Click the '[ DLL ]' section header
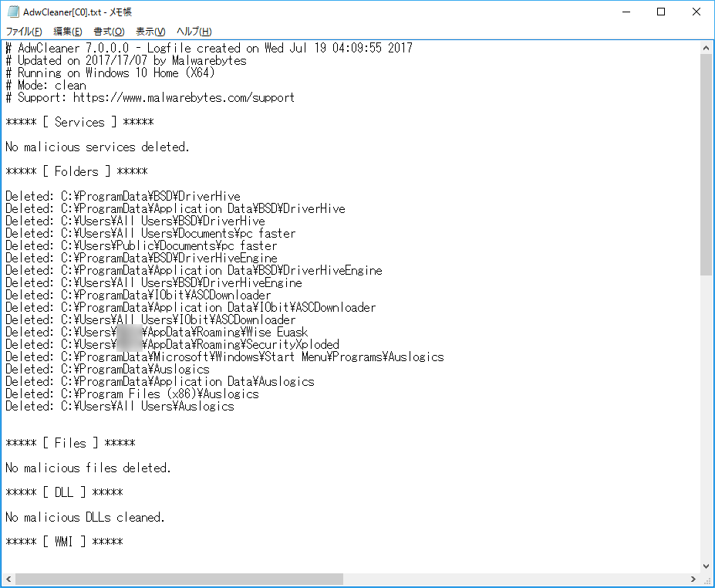This screenshot has width=715, height=588. 64,492
